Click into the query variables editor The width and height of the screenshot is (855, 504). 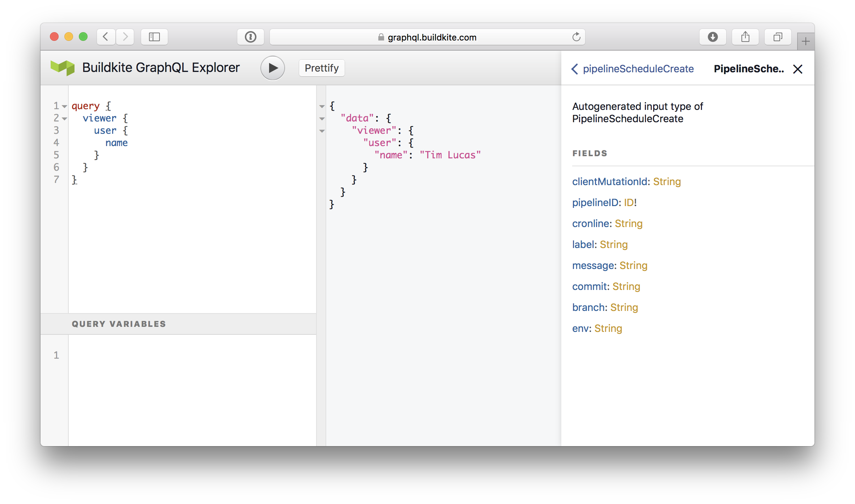point(192,390)
